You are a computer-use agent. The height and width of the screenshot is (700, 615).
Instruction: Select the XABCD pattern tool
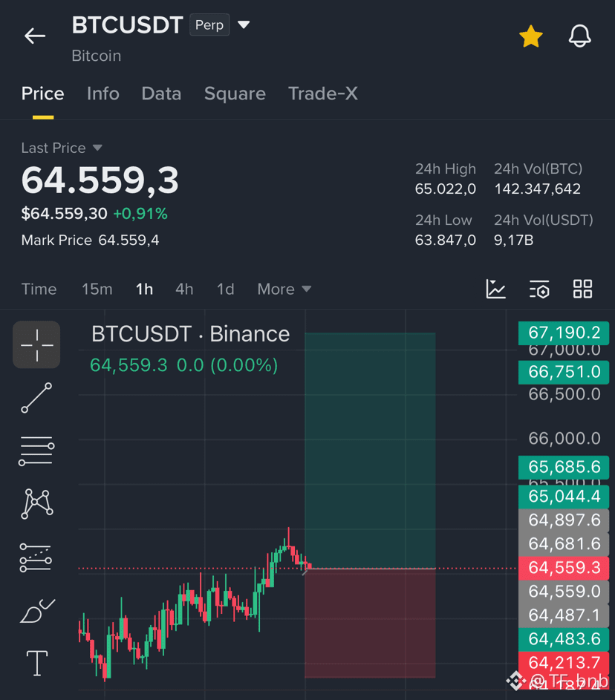37,504
